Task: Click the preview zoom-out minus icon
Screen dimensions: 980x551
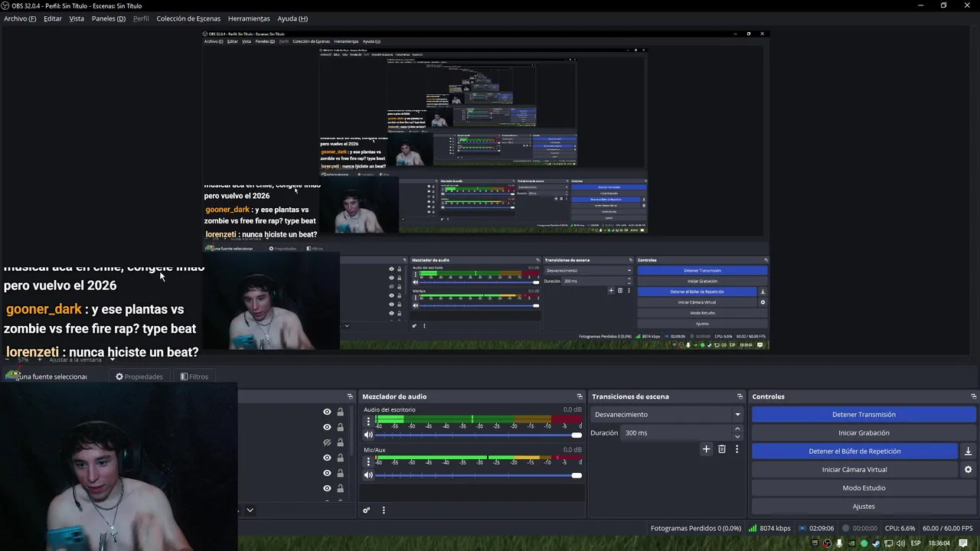Action: [7, 360]
